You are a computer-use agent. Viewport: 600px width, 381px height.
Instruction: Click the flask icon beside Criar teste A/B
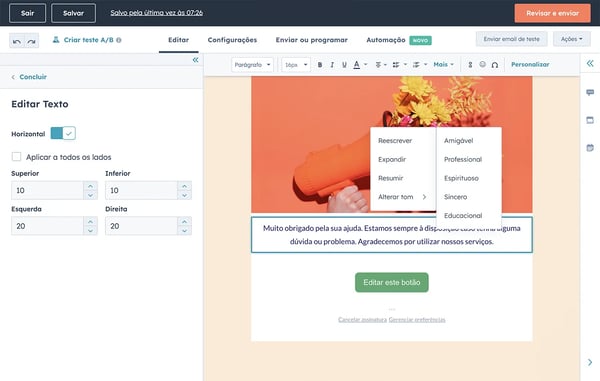pos(56,39)
